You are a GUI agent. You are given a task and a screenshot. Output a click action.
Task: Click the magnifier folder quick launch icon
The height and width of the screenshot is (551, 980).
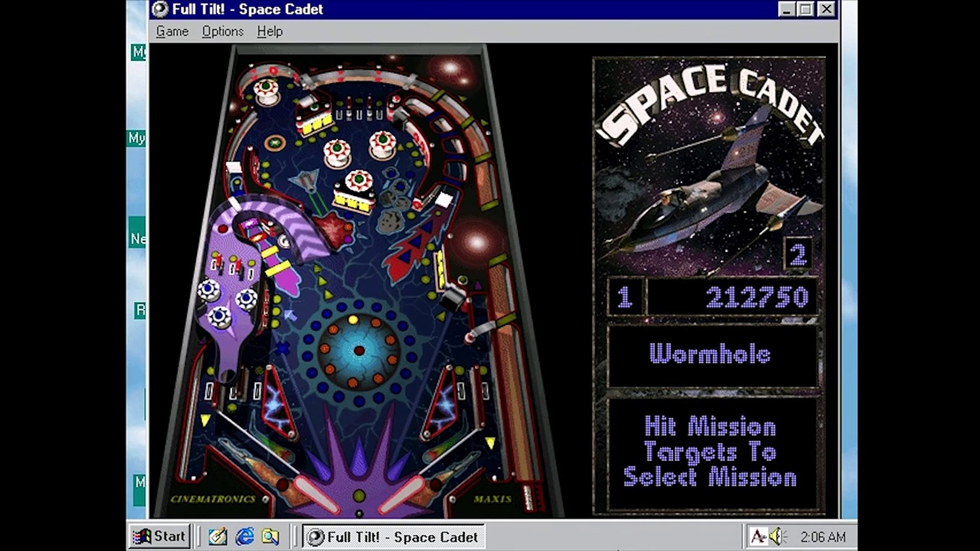pos(271,536)
